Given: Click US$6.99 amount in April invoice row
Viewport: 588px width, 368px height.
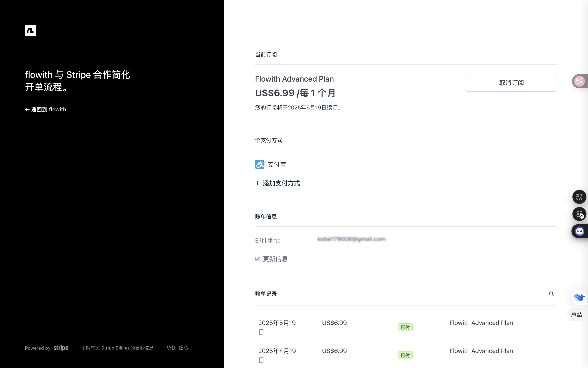Looking at the screenshot, I should pos(334,351).
